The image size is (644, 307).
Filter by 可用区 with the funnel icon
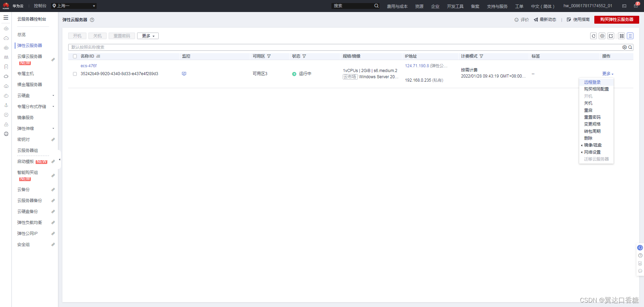pyautogui.click(x=269, y=56)
